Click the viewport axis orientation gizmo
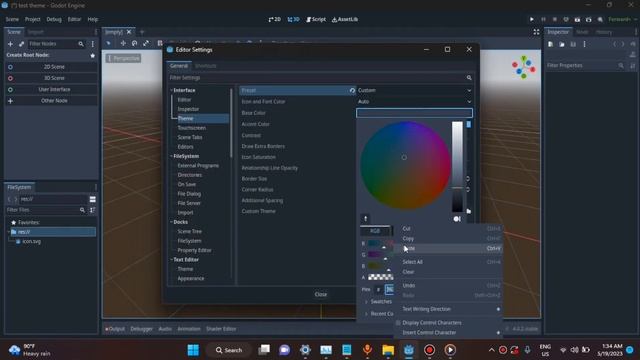This screenshot has width=640, height=360. click(x=524, y=67)
